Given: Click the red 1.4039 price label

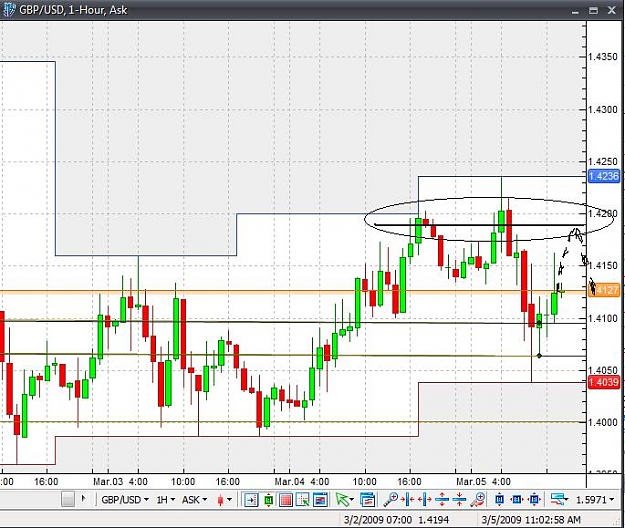Looking at the screenshot, I should point(604,382).
